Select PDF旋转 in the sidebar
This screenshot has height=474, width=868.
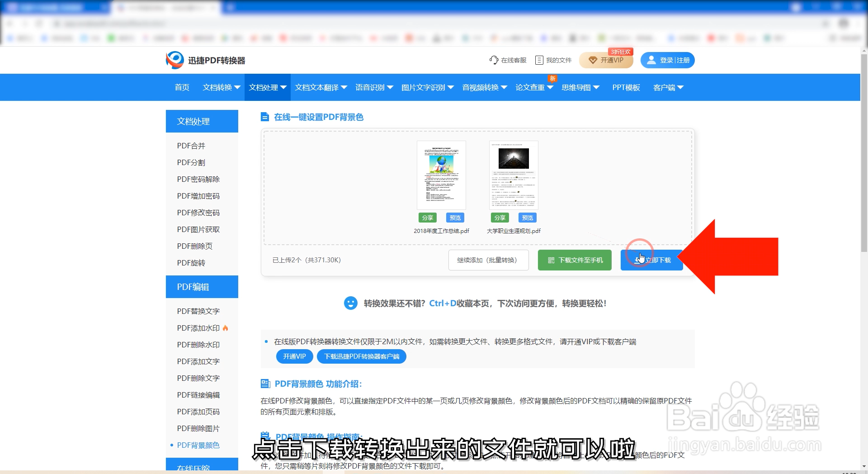coord(191,263)
